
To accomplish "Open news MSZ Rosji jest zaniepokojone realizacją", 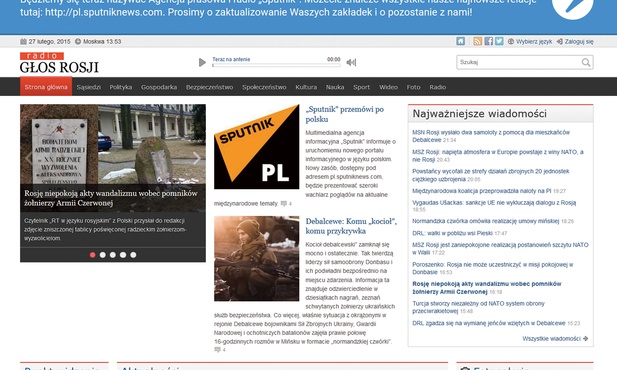I will 500,248.
